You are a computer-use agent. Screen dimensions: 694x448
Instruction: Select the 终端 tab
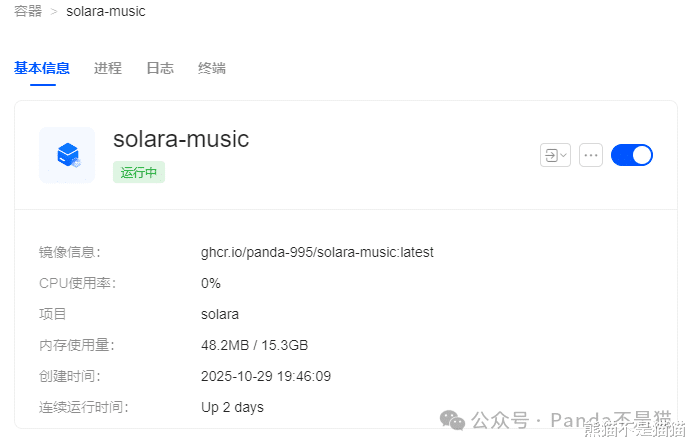pos(212,68)
